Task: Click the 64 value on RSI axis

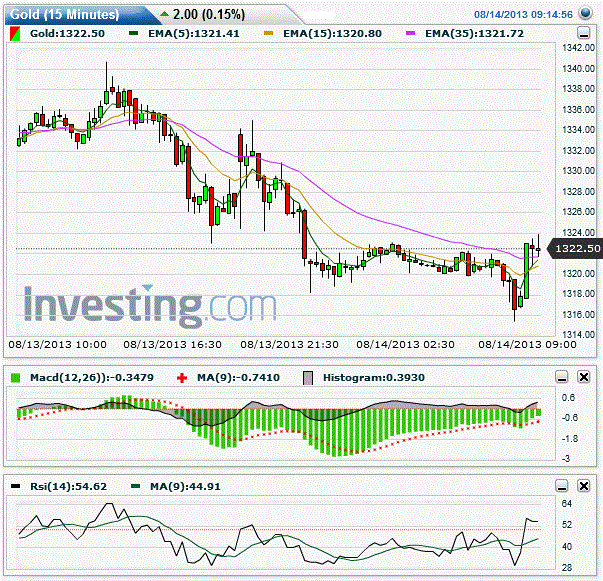Action: tap(567, 503)
